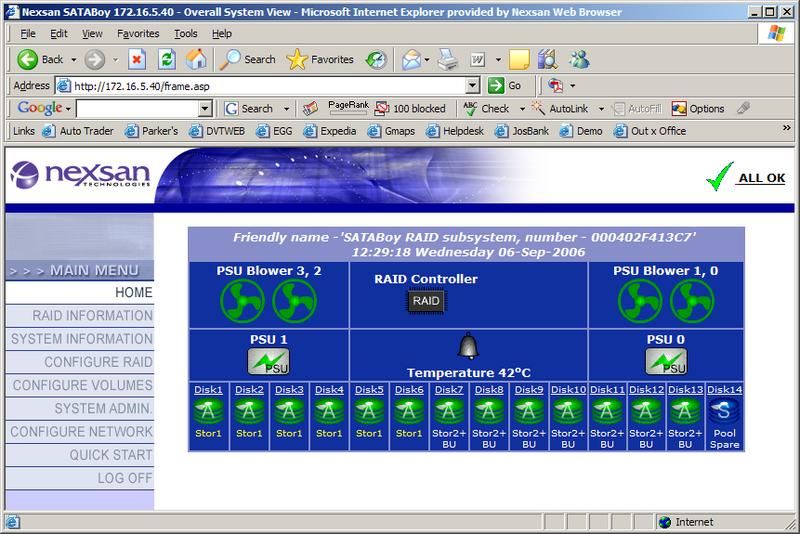Viewport: 800px width, 534px height.
Task: Click the Google toolbar search field
Action: 138,108
